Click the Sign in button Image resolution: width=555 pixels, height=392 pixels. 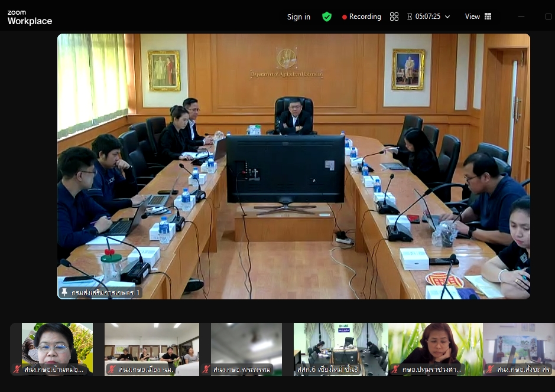(298, 17)
